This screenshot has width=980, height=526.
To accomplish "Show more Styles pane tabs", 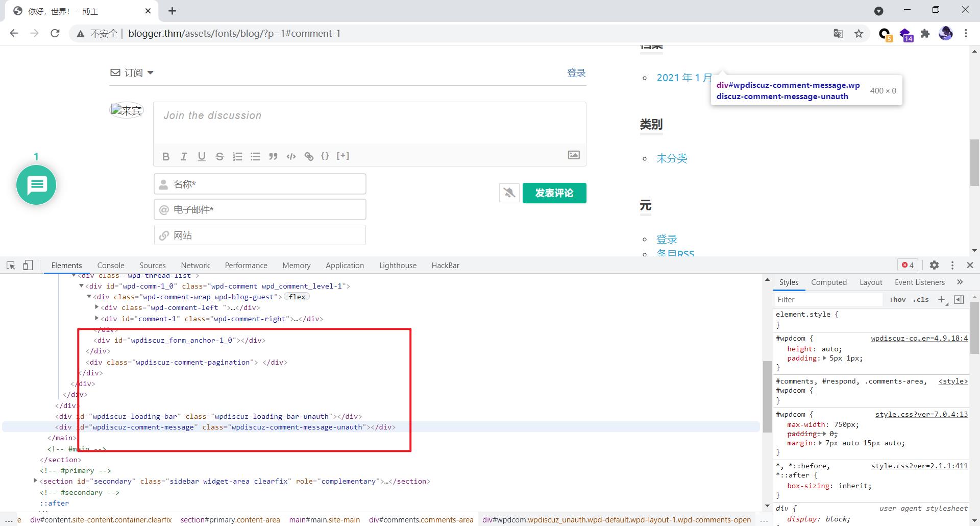I will (x=960, y=282).
